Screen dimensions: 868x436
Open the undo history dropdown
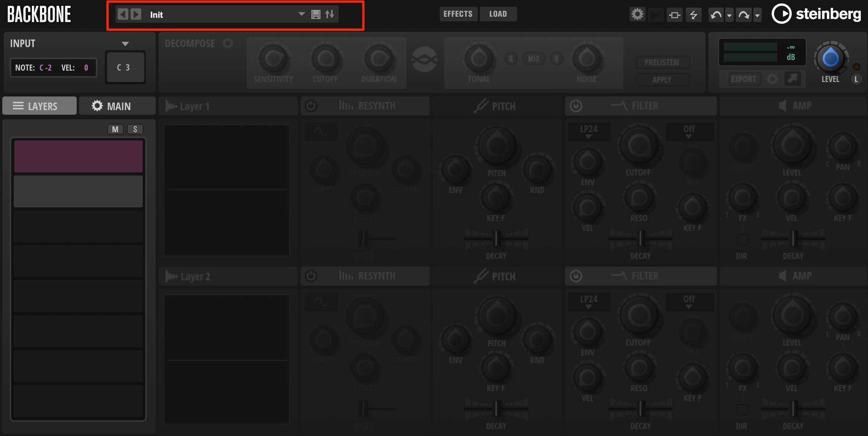(729, 15)
